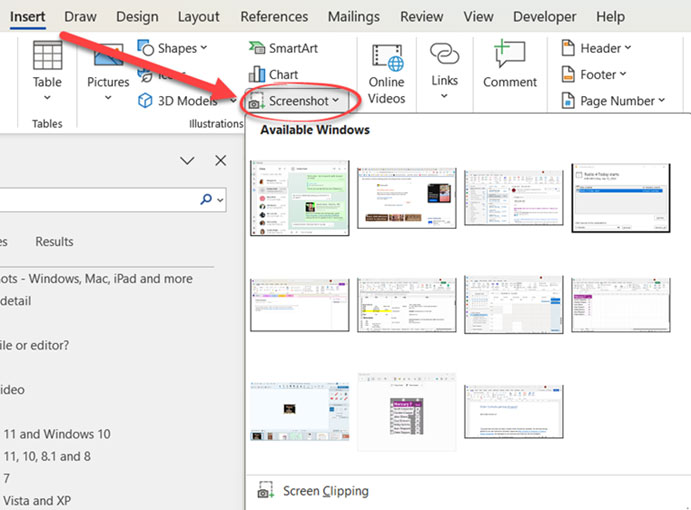Expand the Shapes dropdown

[174, 48]
